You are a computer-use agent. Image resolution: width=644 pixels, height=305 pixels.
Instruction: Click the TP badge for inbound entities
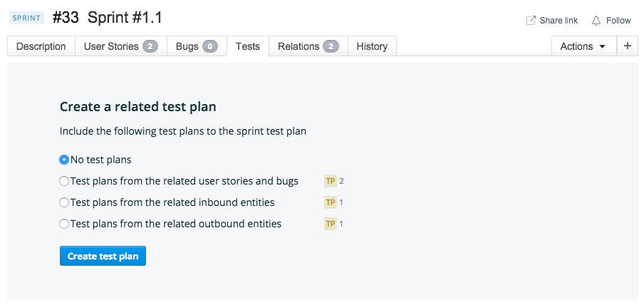coord(331,202)
